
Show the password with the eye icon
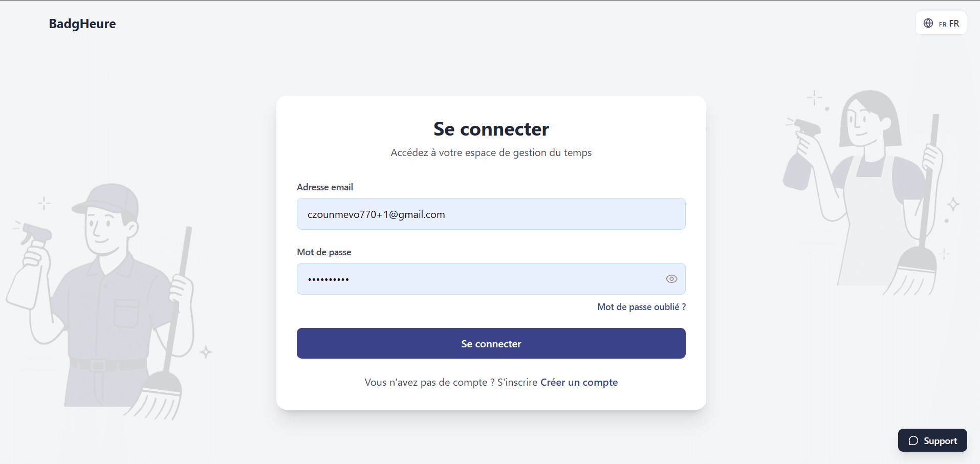(x=671, y=279)
